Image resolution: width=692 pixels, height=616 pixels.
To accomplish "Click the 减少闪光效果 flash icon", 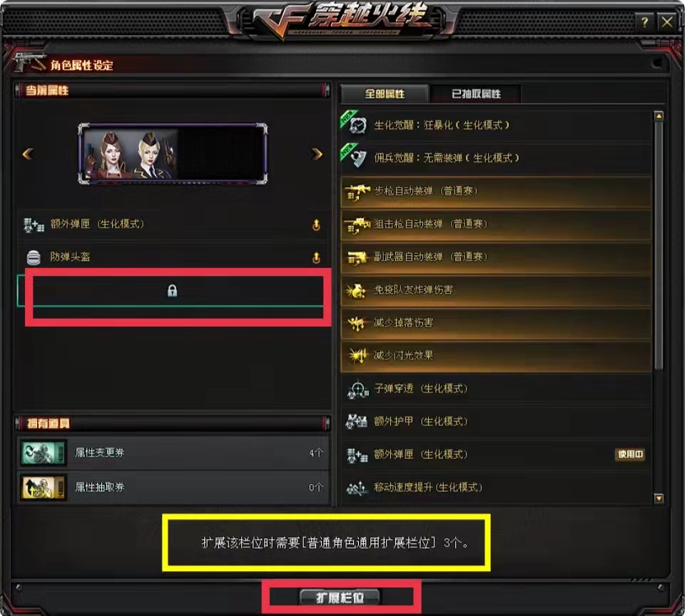I will pyautogui.click(x=357, y=355).
